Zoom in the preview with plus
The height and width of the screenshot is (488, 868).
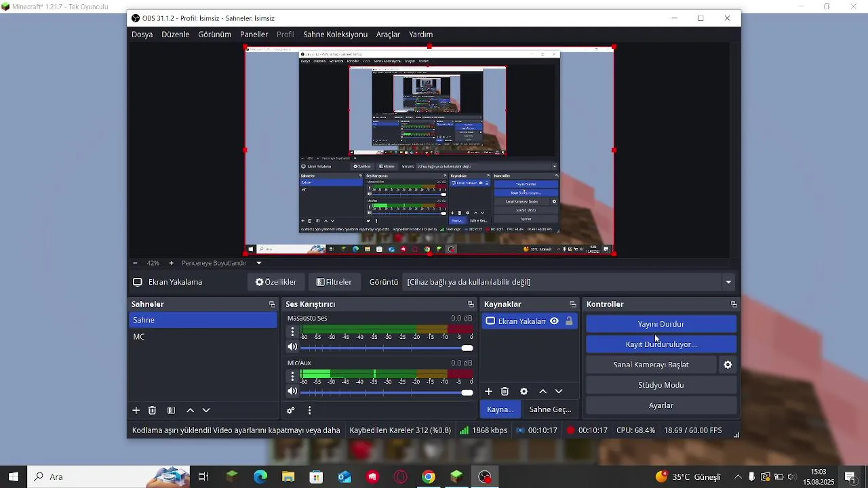pos(171,263)
